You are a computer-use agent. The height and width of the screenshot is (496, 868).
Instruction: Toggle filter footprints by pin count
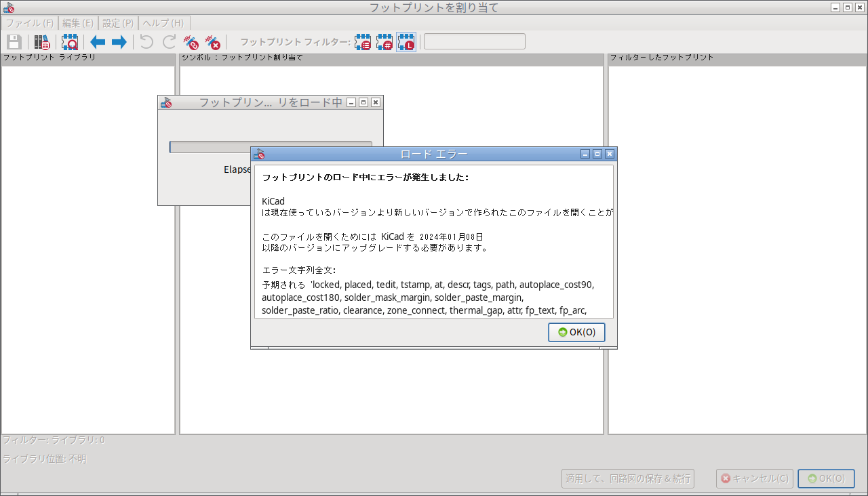click(x=384, y=42)
